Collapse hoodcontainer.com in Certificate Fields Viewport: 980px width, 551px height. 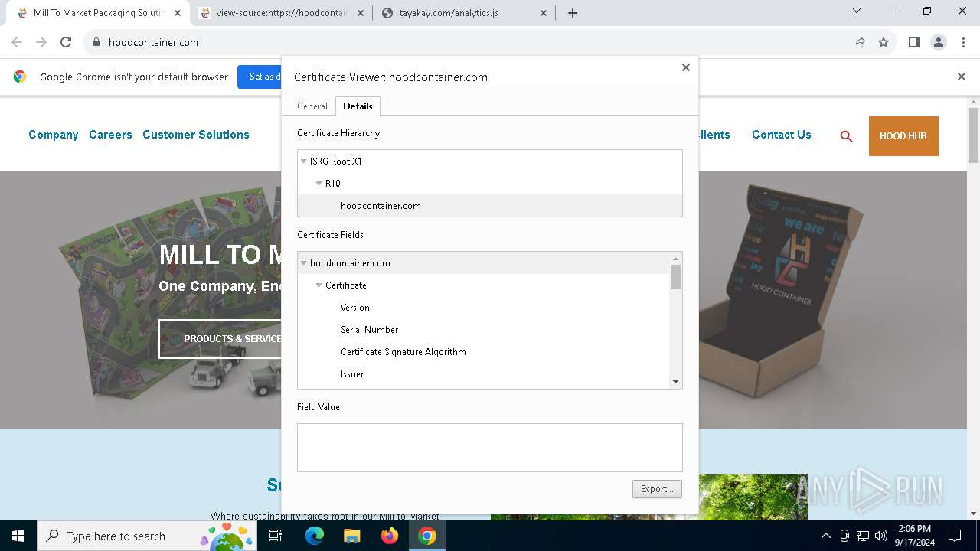click(304, 263)
